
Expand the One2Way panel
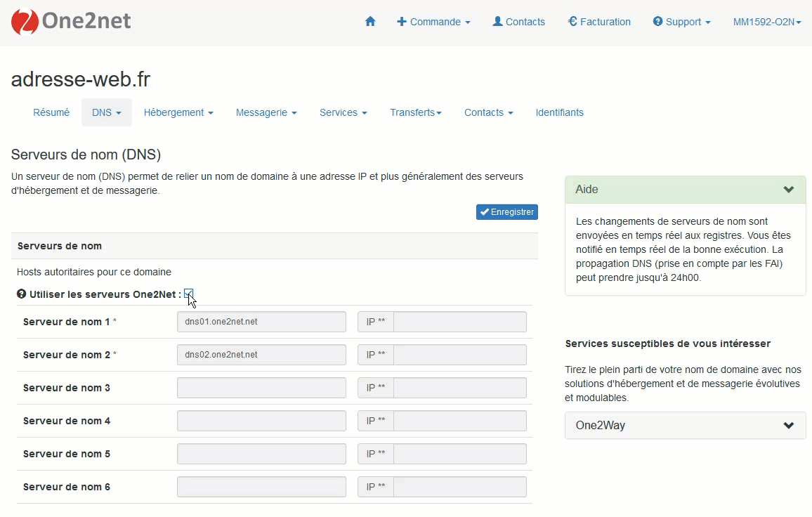pos(788,425)
